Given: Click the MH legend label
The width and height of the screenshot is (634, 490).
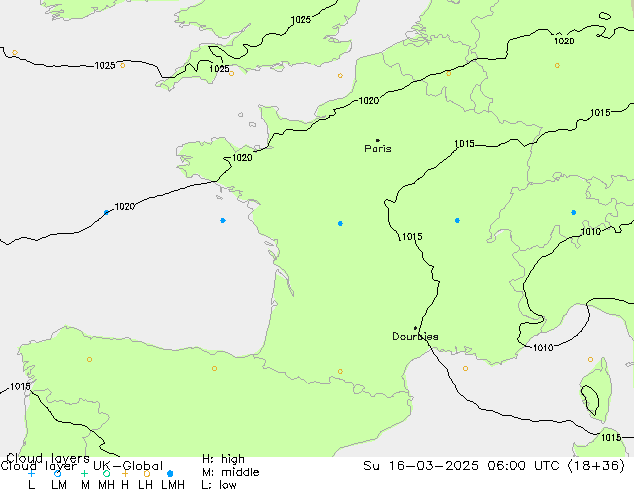Looking at the screenshot, I should click(x=106, y=485).
